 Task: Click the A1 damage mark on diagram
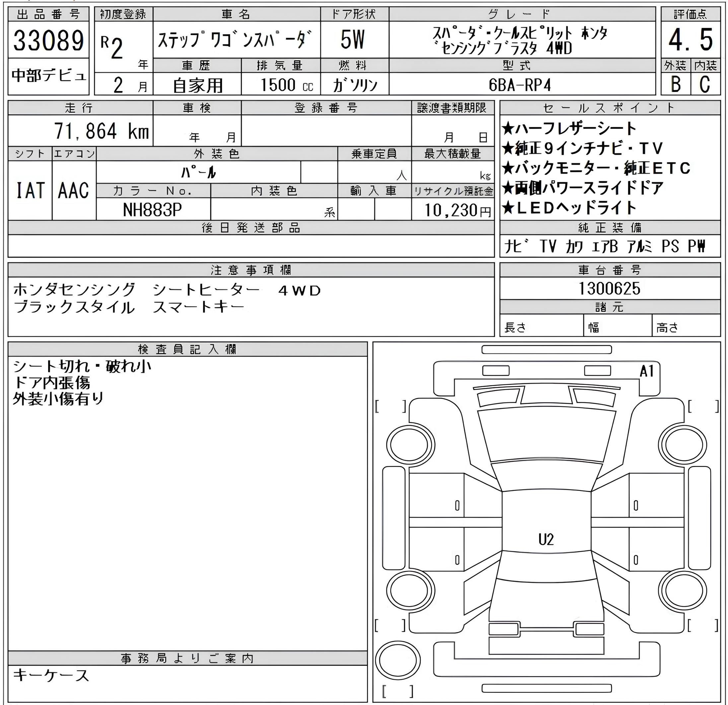647,371
